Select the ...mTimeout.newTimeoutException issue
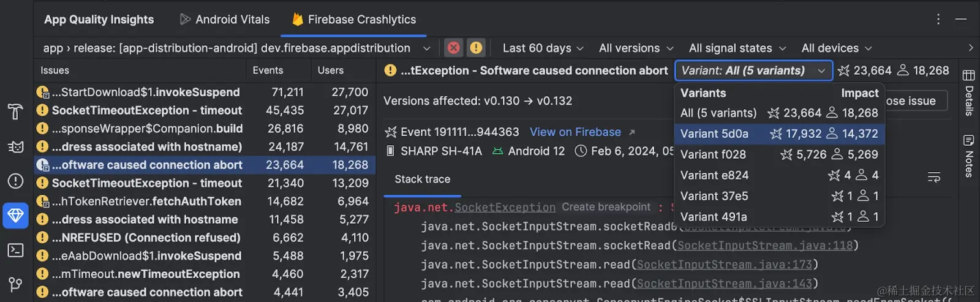Viewport: 980px width, 302px height. 205,274
